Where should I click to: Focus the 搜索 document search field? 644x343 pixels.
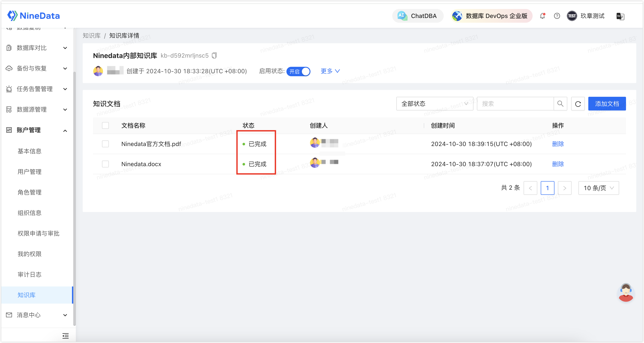tap(515, 104)
